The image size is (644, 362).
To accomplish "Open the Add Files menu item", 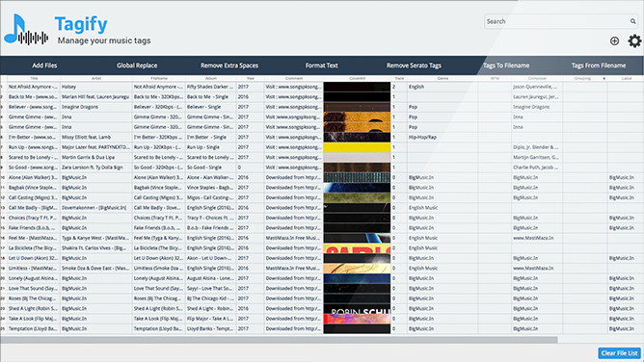I will [x=44, y=65].
